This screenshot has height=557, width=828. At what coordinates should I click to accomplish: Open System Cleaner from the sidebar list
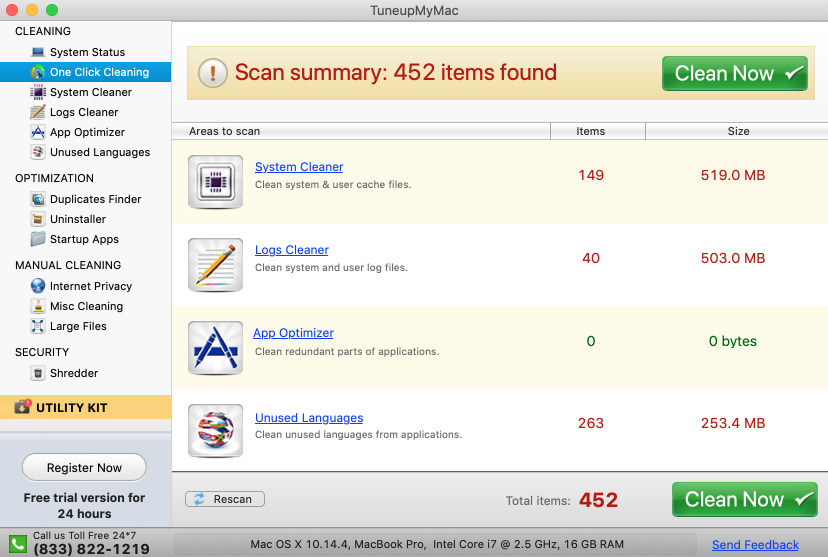[x=86, y=92]
